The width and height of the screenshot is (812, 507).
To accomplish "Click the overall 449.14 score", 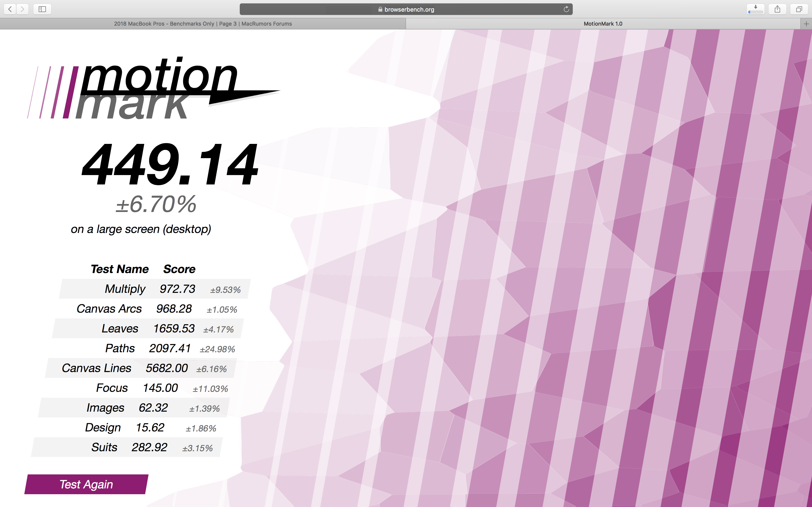I will pyautogui.click(x=170, y=164).
